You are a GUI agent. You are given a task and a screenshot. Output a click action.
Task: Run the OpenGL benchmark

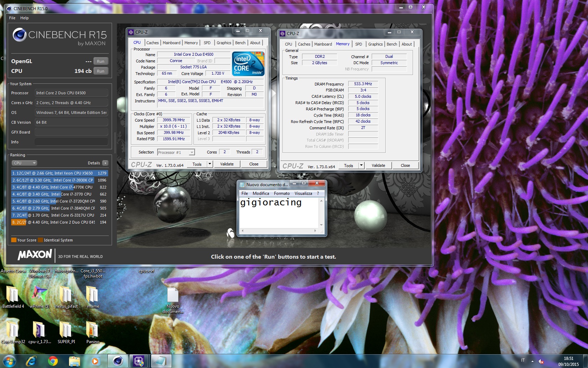pyautogui.click(x=101, y=61)
